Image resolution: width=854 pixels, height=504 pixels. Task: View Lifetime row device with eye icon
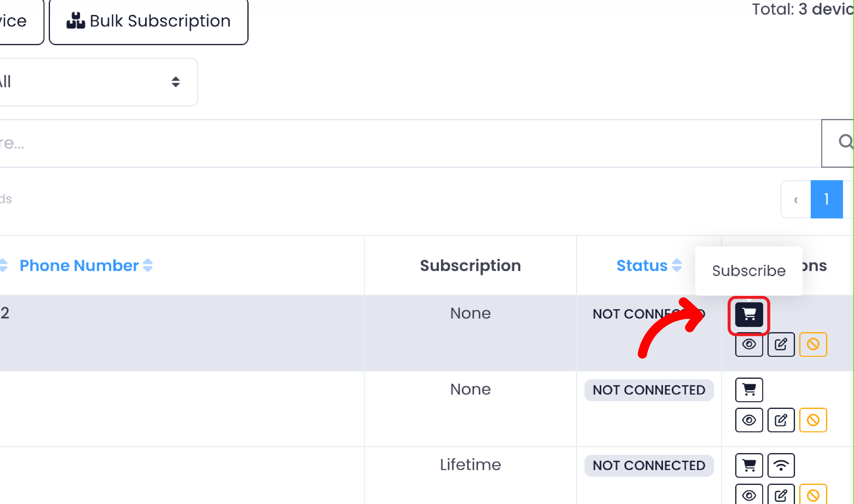click(x=749, y=495)
